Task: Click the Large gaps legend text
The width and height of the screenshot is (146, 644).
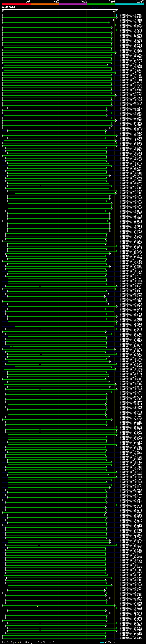Action: [x=10, y=642]
